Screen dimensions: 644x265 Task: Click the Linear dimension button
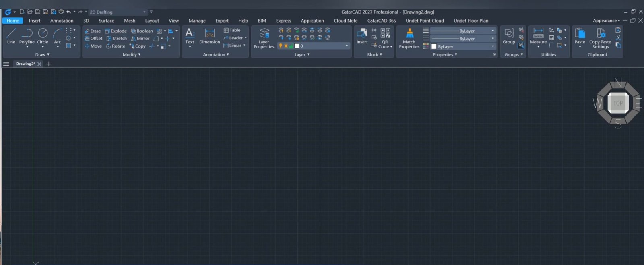tap(233, 46)
